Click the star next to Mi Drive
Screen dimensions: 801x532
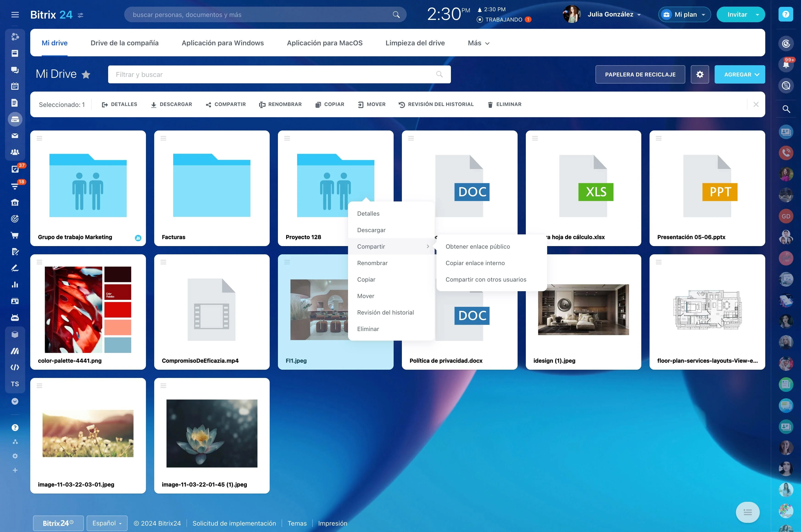tap(86, 74)
